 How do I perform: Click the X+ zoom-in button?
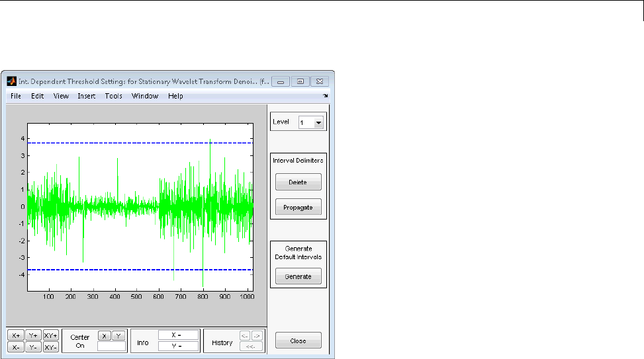coord(16,335)
